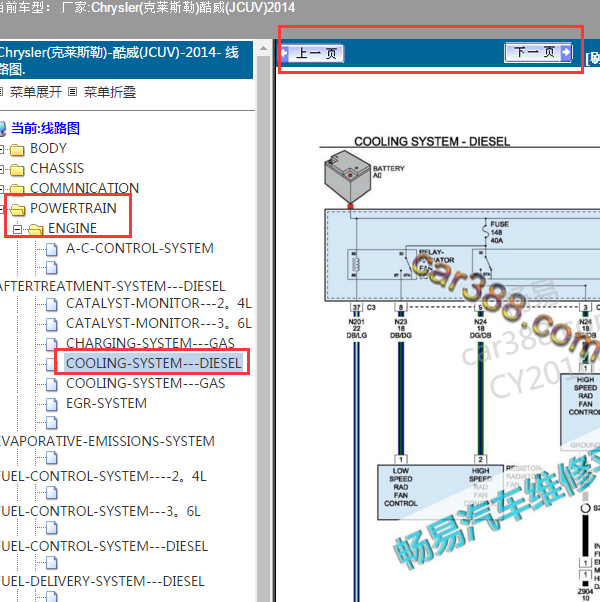Click the 当前:线路图 heading link
The width and height of the screenshot is (600, 602).
coord(45,128)
